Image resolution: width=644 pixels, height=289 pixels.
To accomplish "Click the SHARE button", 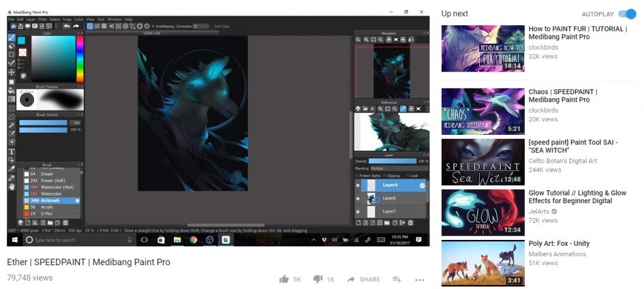I will (x=363, y=279).
